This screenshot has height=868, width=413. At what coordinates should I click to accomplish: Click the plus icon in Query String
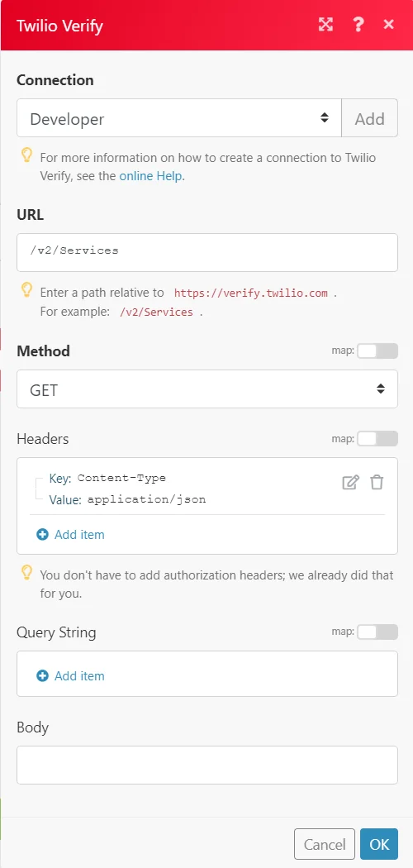click(43, 676)
